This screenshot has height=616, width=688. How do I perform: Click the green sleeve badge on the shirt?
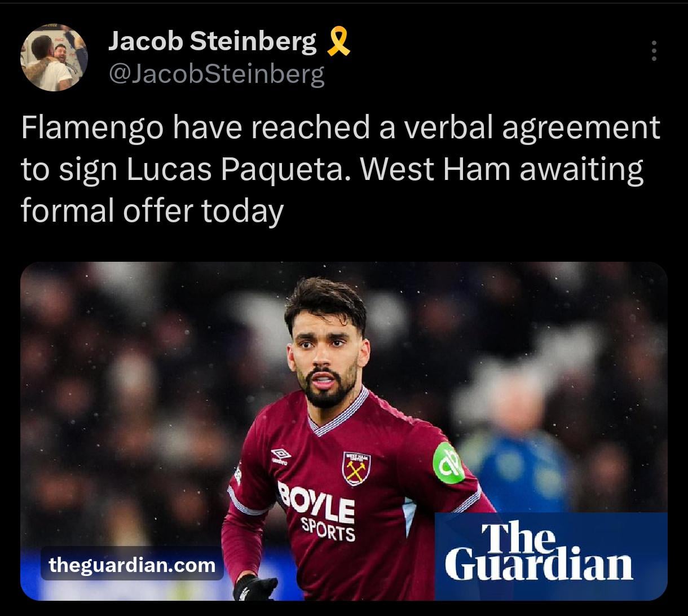(x=449, y=463)
